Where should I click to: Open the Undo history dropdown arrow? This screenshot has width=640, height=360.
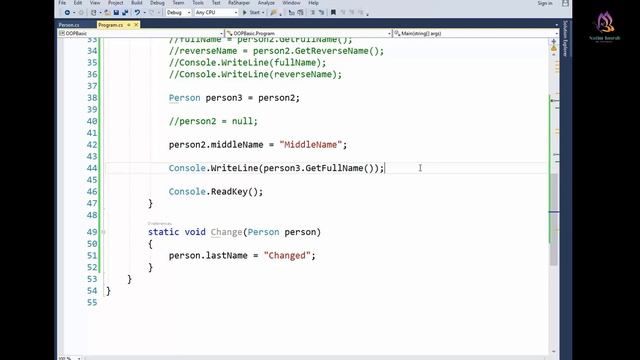(x=144, y=13)
